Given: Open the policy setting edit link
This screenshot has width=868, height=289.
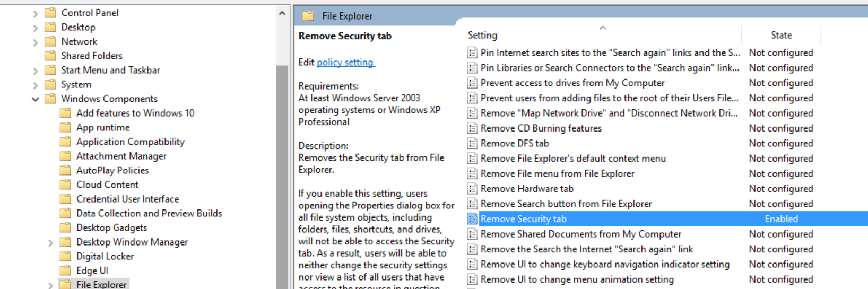Looking at the screenshot, I should [345, 63].
